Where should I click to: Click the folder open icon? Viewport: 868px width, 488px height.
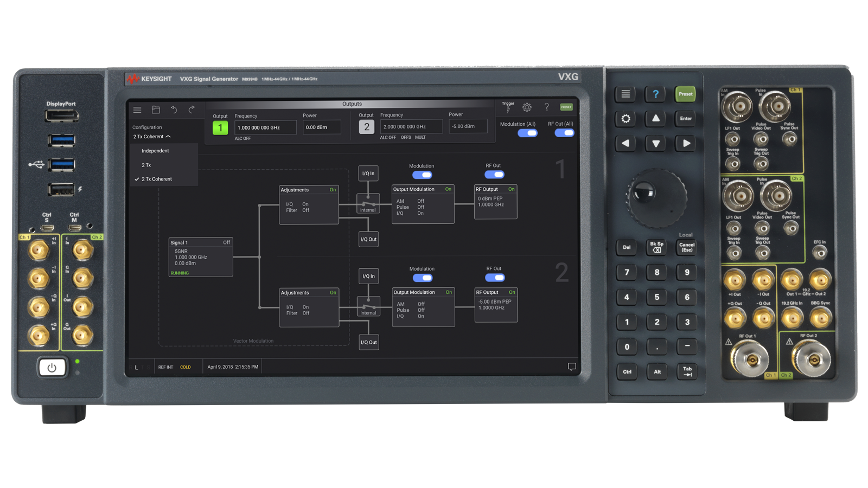(x=156, y=110)
